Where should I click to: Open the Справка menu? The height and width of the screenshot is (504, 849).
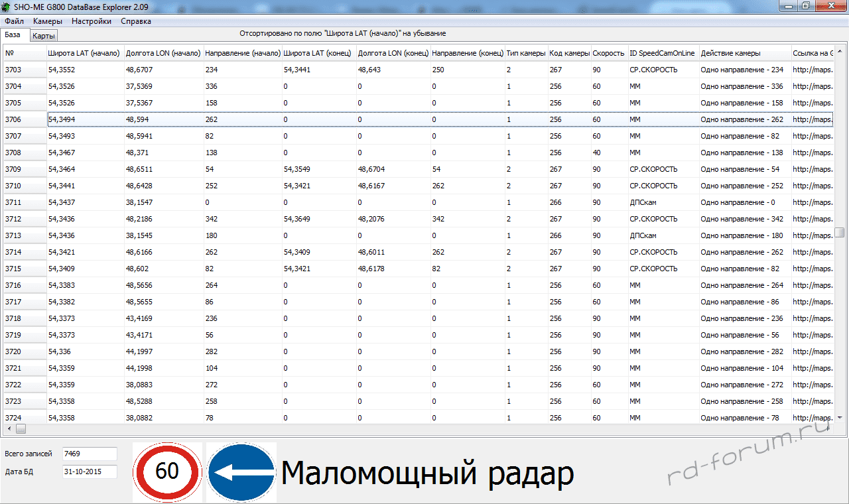136,21
